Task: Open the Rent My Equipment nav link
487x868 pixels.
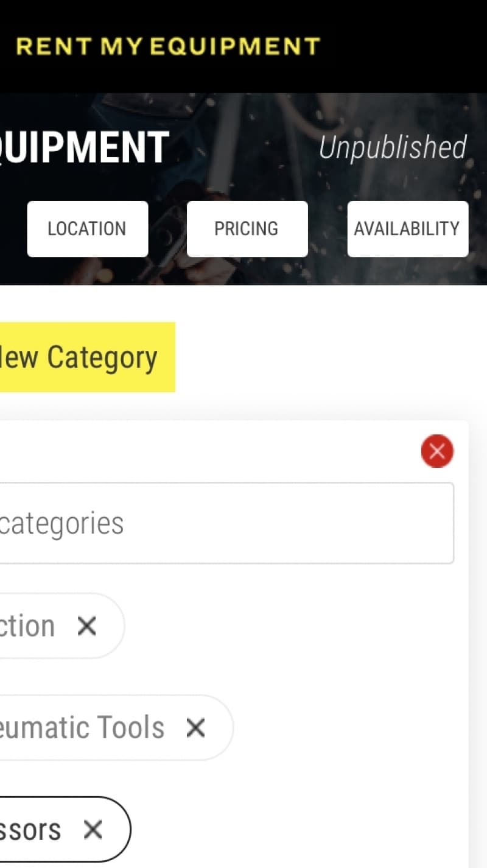Action: click(168, 46)
